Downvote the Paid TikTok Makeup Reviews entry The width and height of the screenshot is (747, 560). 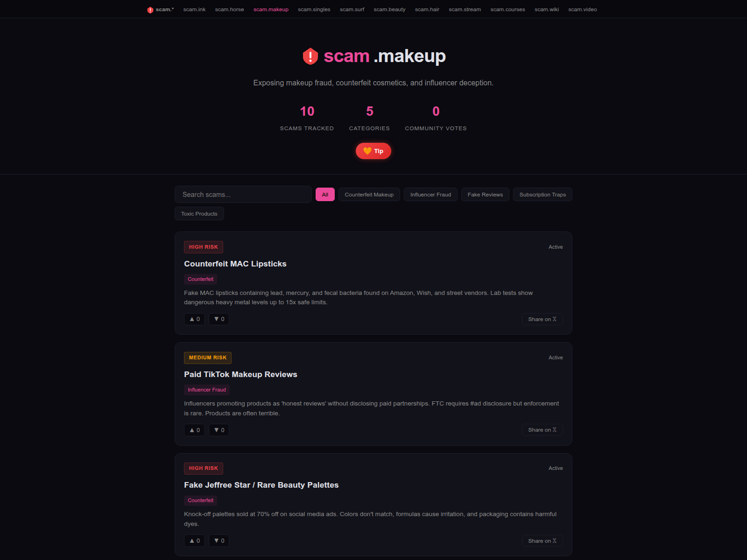tap(219, 430)
